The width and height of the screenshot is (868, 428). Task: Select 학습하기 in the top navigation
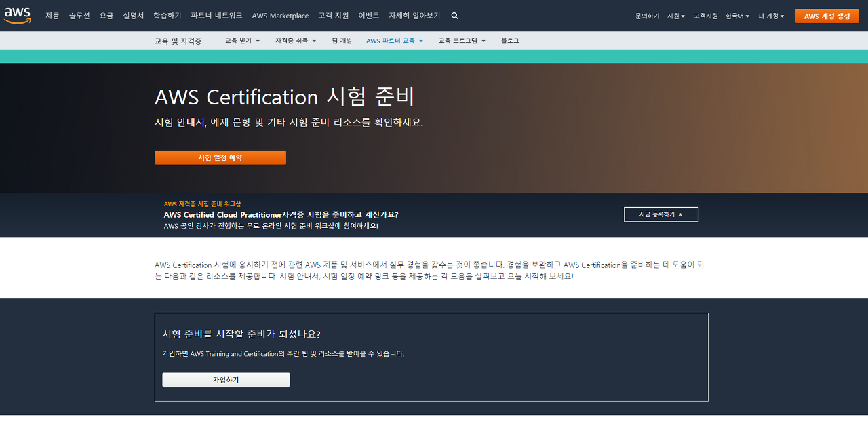(167, 16)
